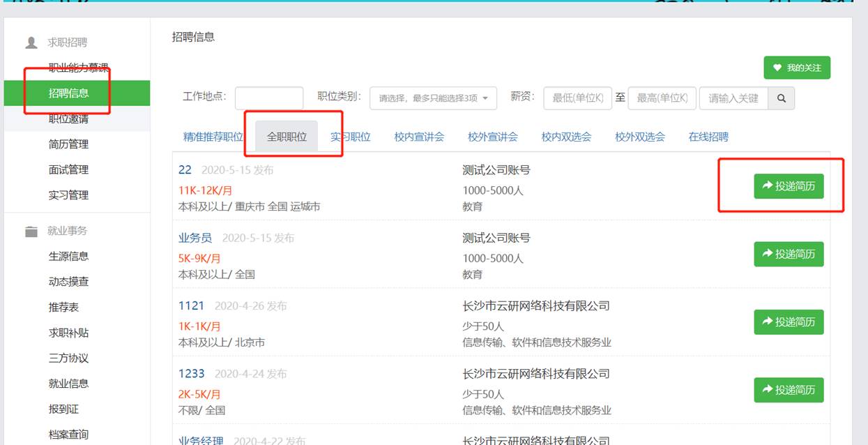Select the 全职职位 tab

287,137
